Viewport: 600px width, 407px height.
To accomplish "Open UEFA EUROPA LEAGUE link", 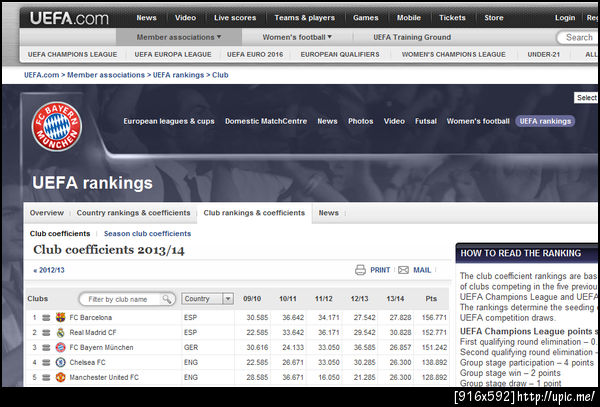I will [x=173, y=54].
